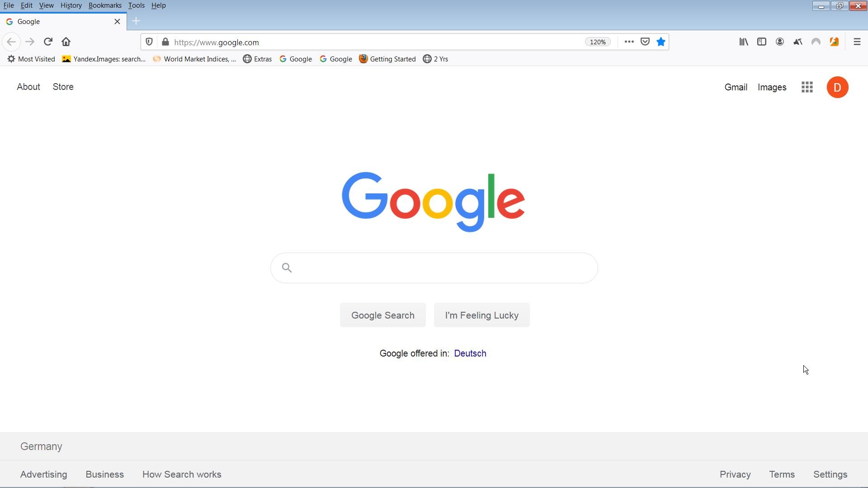Open the History menu

pyautogui.click(x=71, y=5)
